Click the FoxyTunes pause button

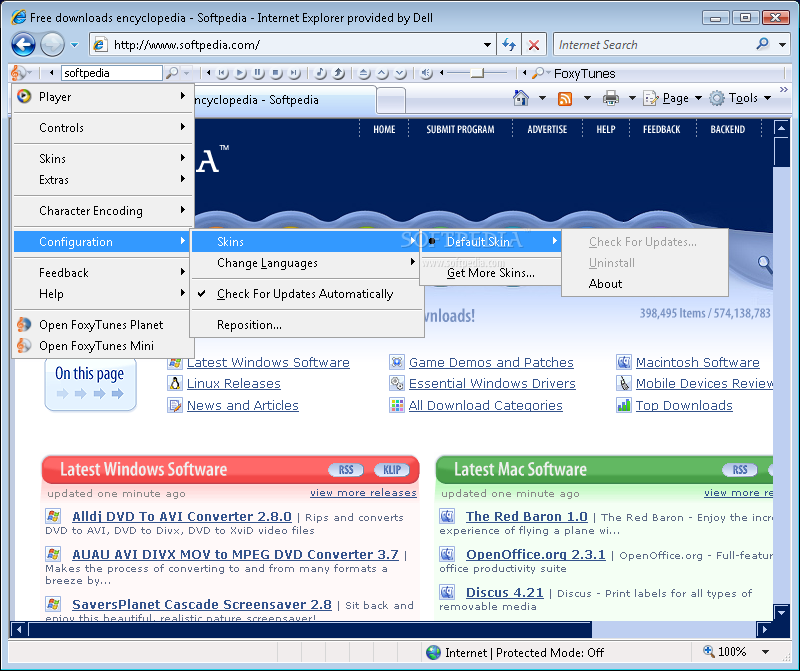click(258, 73)
